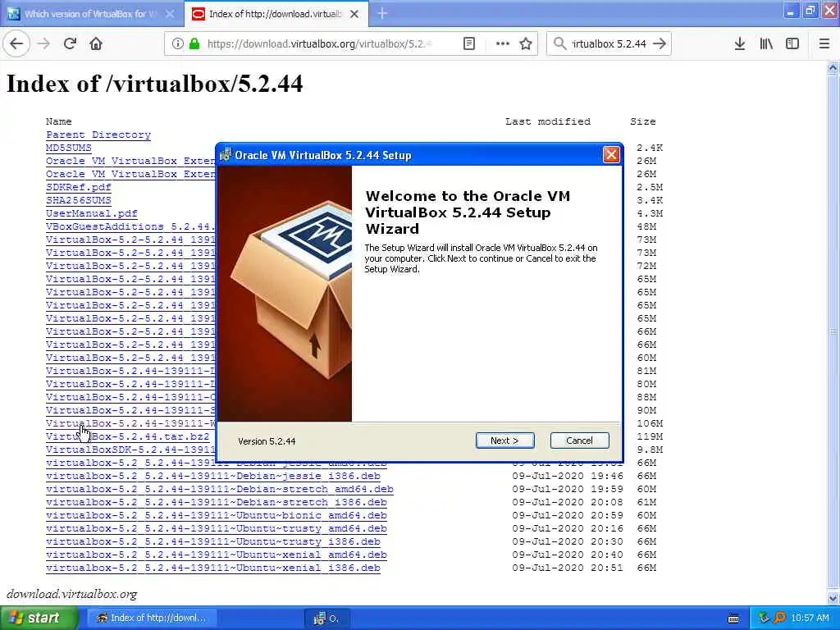
Task: Click the setup dialog title bar icon
Action: pyautogui.click(x=226, y=155)
